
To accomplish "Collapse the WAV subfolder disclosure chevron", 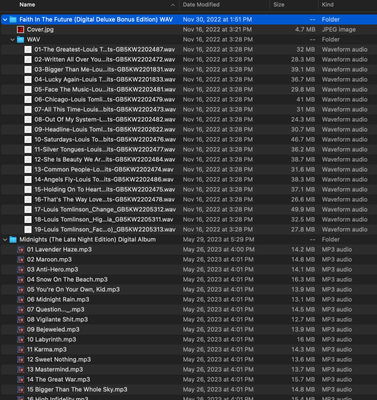I will tap(13, 40).
